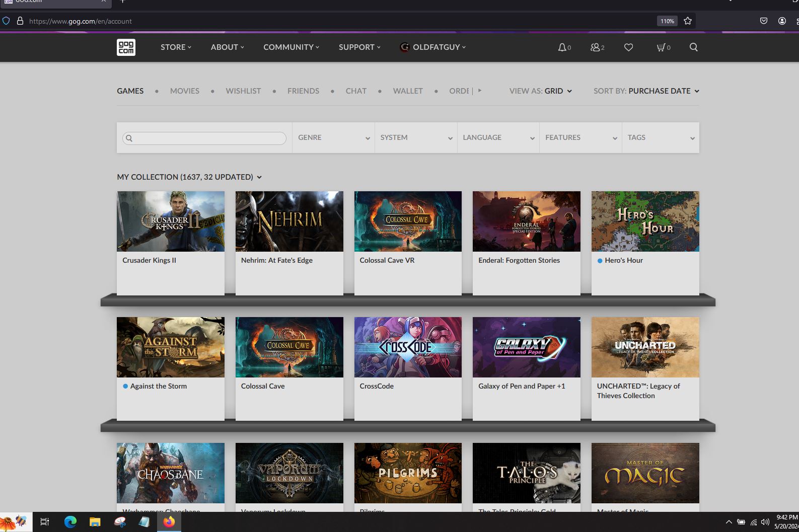Viewport: 799px width, 532px height.
Task: Open UNCHARTED Legacy of Thieves Collection
Action: pos(645,368)
